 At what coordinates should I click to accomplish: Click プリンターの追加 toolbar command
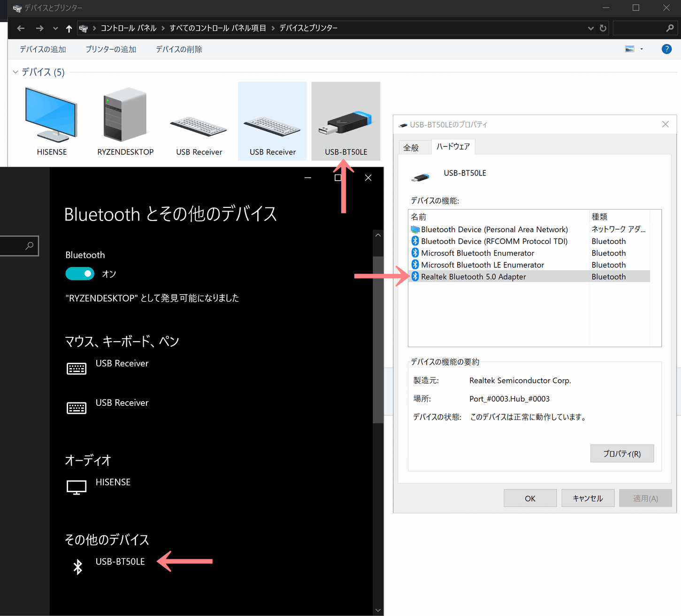pyautogui.click(x=111, y=49)
